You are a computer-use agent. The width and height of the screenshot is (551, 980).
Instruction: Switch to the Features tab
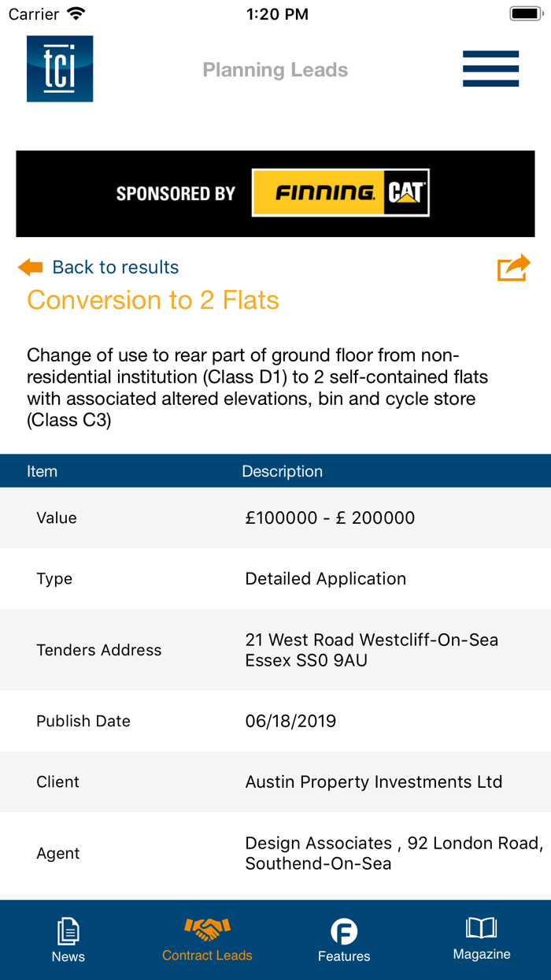(x=344, y=937)
